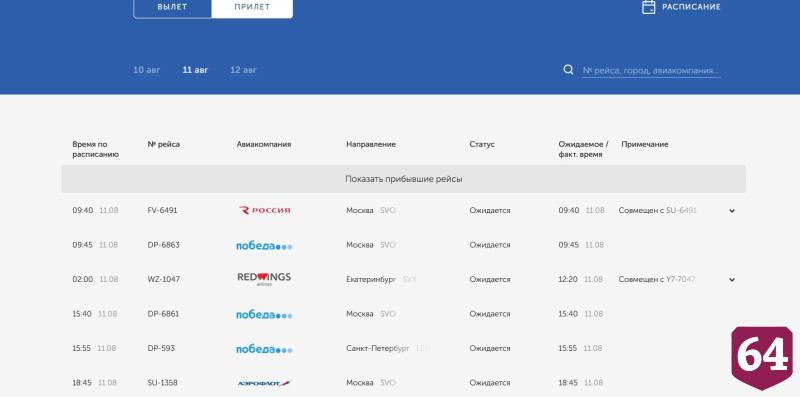
Task: Click the Время по расписанию column header
Action: tap(95, 149)
